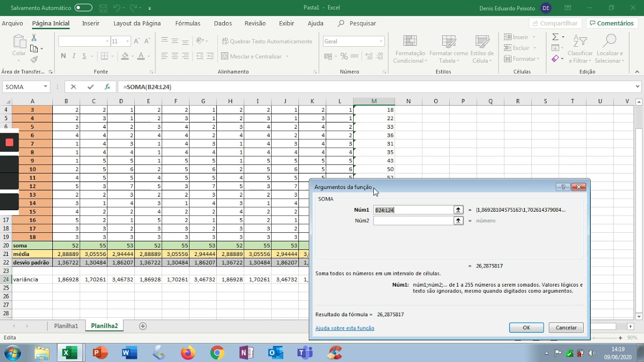The width and height of the screenshot is (644, 362).
Task: Click the percent style icon
Action: tap(344, 56)
